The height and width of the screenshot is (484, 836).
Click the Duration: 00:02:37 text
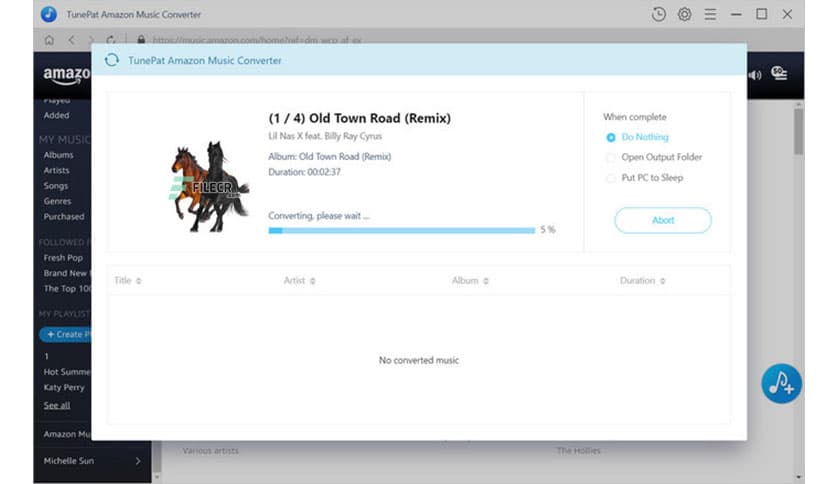coord(304,172)
